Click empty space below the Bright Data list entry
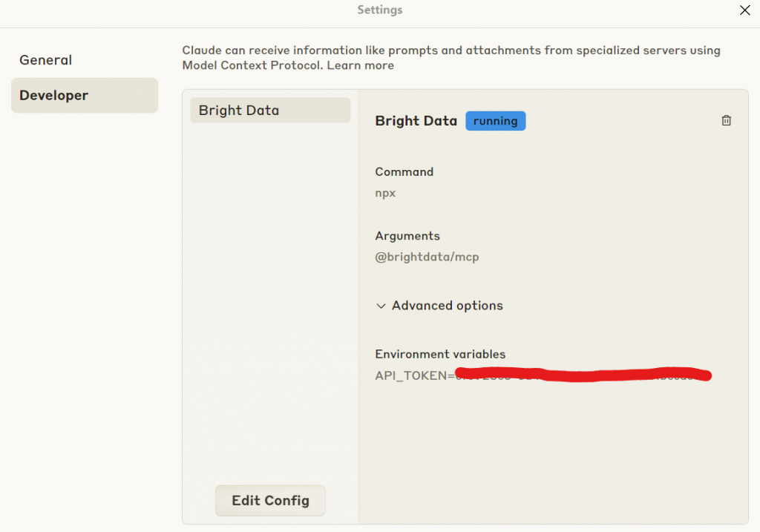The height and width of the screenshot is (532, 760). point(270,297)
